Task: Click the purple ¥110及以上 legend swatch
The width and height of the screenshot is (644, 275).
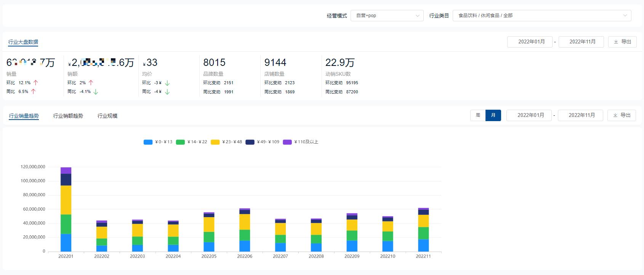Action: click(287, 142)
